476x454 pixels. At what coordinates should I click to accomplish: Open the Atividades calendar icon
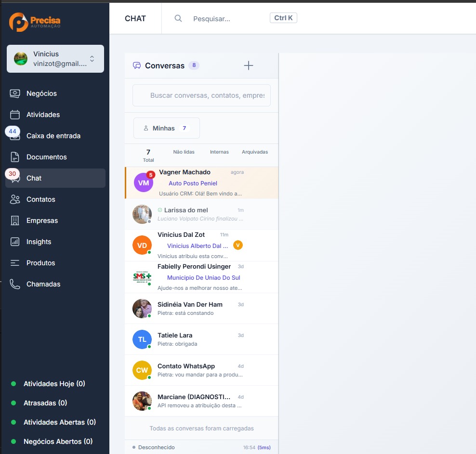coord(15,115)
